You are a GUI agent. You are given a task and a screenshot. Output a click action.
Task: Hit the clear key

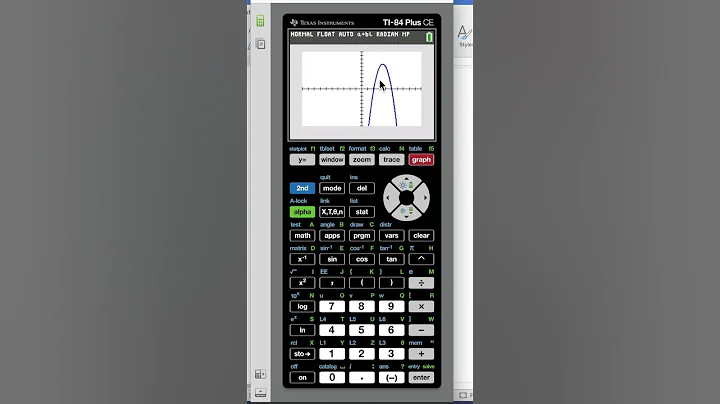[421, 236]
